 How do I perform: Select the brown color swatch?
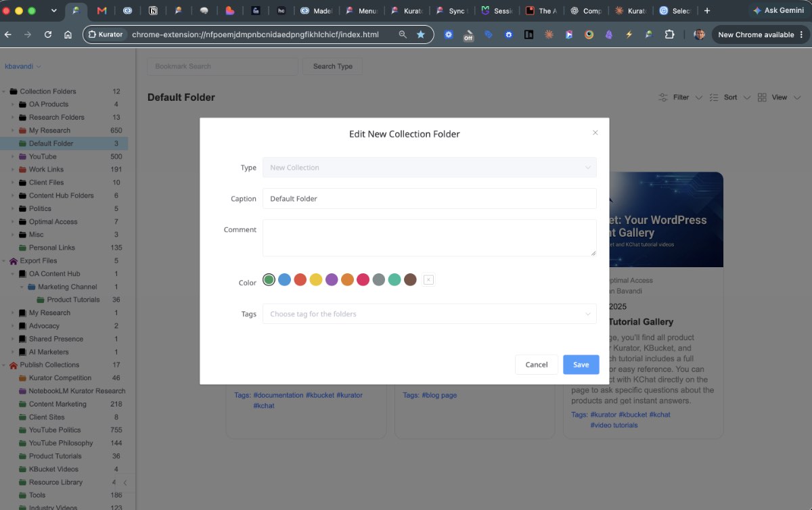[410, 279]
